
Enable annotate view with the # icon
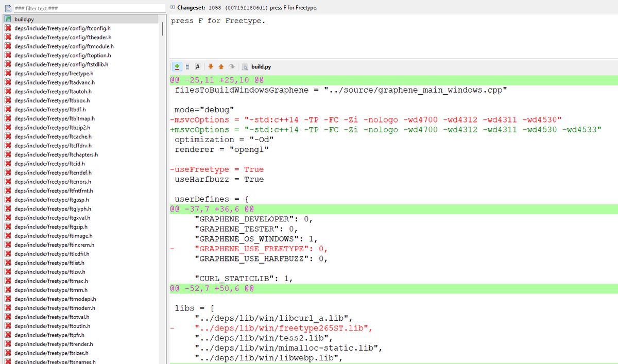click(198, 67)
